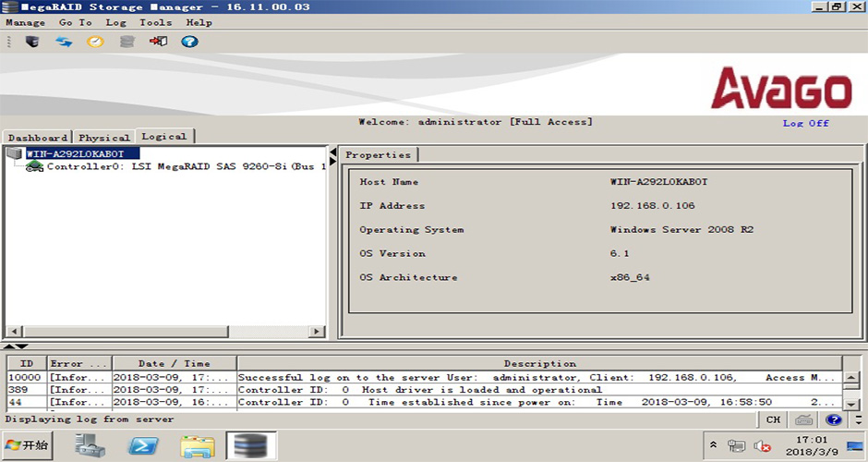Select Controller0 LSI MegaRAID SAS 9260-8i node

pos(187,166)
